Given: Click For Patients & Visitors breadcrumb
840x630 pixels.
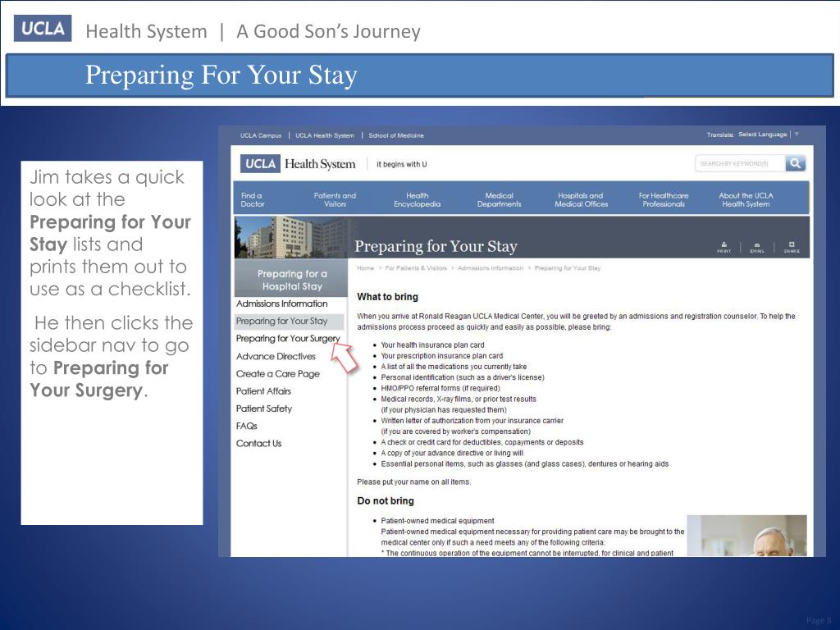Looking at the screenshot, I should click(416, 268).
